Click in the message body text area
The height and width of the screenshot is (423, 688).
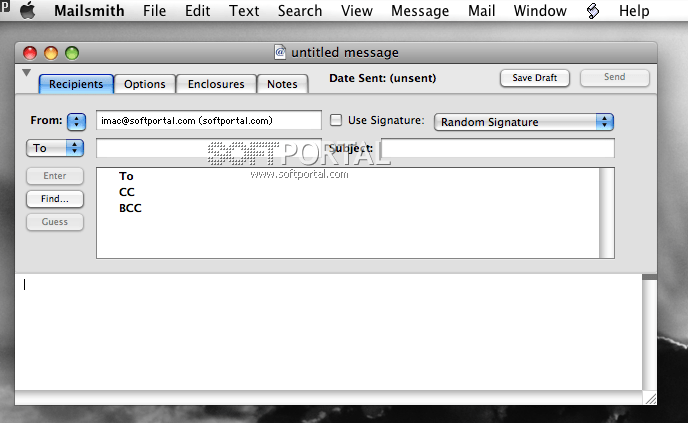pyautogui.click(x=328, y=332)
